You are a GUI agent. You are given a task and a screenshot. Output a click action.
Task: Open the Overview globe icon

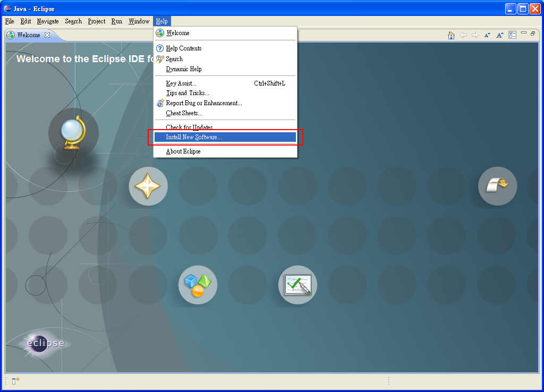pos(73,133)
